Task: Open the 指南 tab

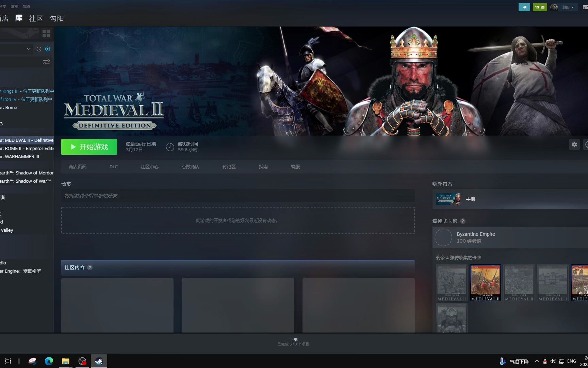Action: 263,167
